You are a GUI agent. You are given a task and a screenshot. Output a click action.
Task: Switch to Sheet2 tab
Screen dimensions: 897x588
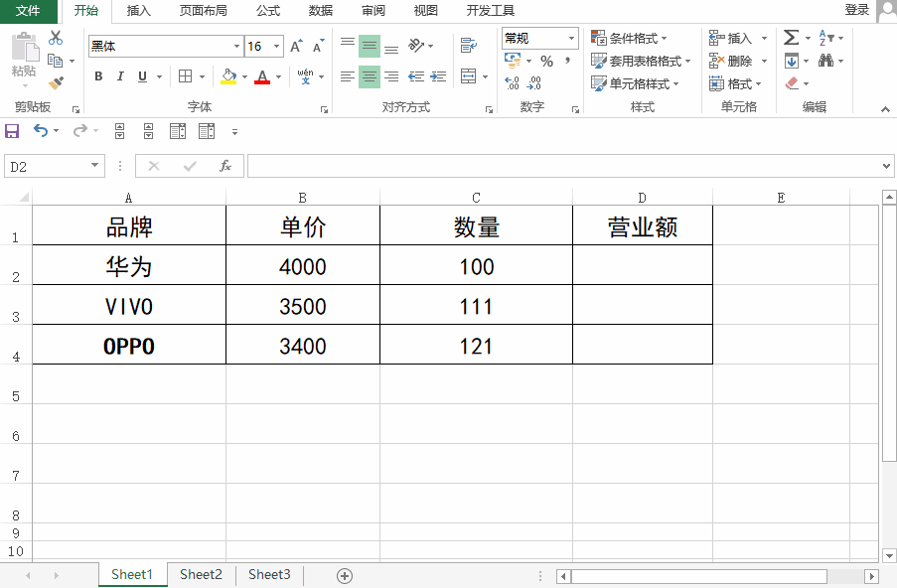tap(201, 574)
